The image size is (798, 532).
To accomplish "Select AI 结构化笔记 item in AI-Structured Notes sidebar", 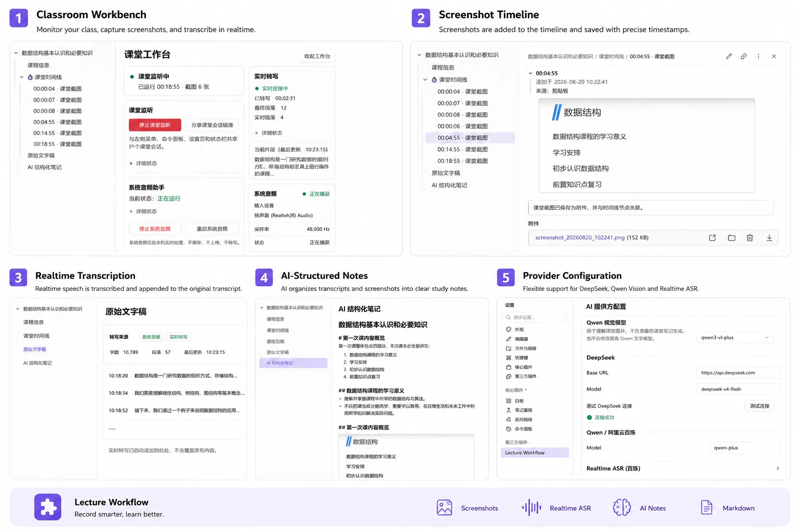I will (x=294, y=363).
